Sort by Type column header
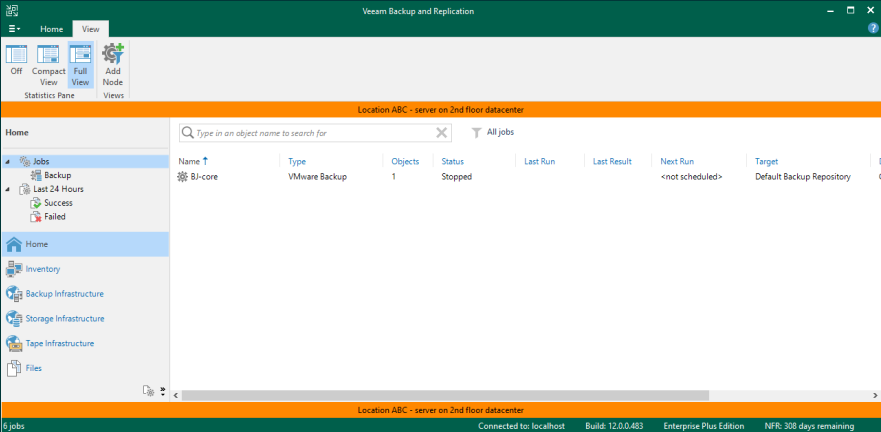Screen dimensions: 881x432 297,161
